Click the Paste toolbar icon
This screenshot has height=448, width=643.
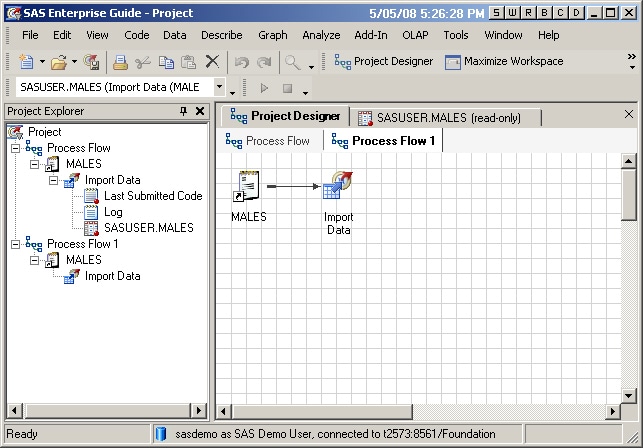pos(188,62)
